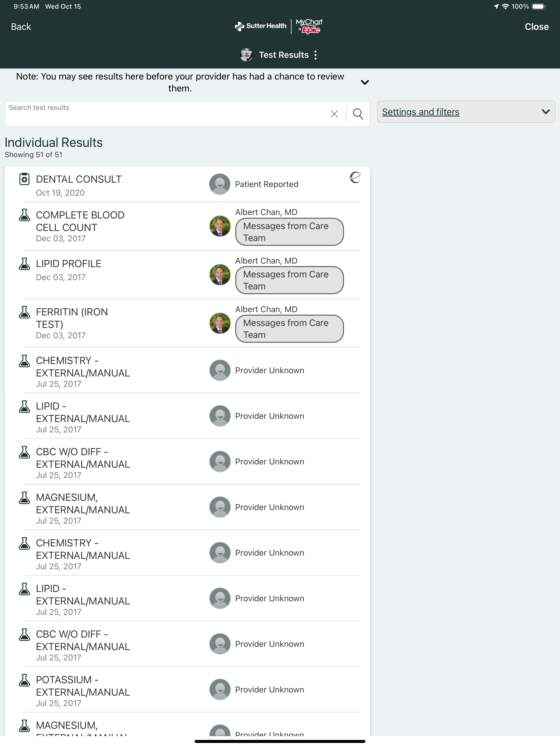Tap the magnifying glass search icon

(x=358, y=114)
